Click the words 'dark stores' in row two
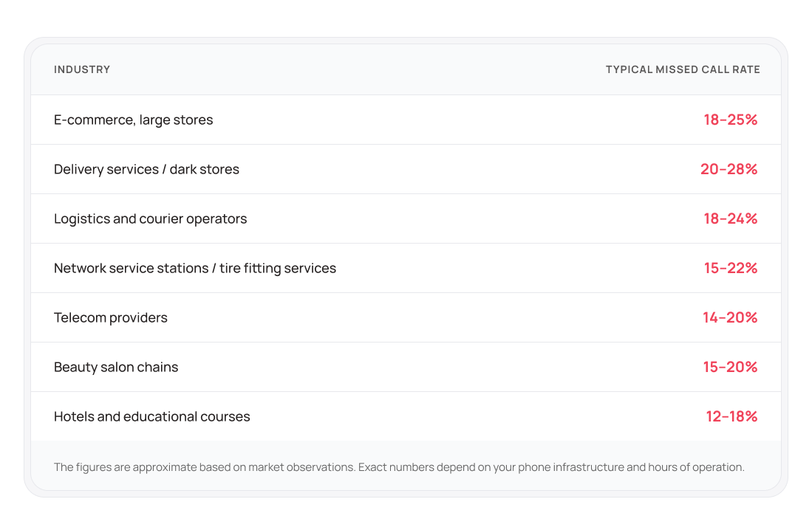 (205, 169)
